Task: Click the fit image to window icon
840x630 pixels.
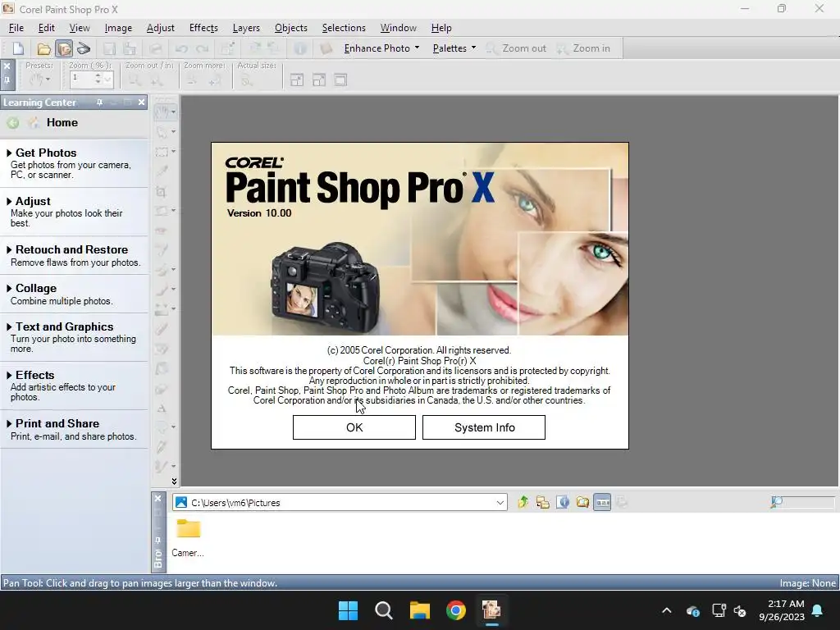Action: (x=319, y=80)
